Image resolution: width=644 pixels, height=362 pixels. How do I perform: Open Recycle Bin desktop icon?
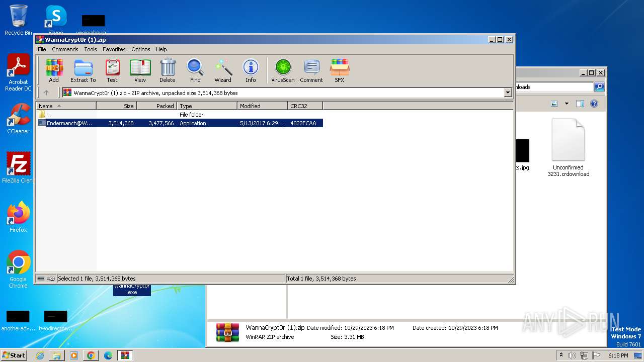coord(18,20)
